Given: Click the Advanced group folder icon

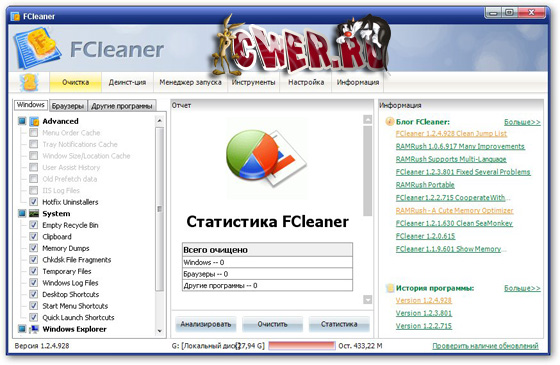Looking at the screenshot, I should tap(34, 121).
